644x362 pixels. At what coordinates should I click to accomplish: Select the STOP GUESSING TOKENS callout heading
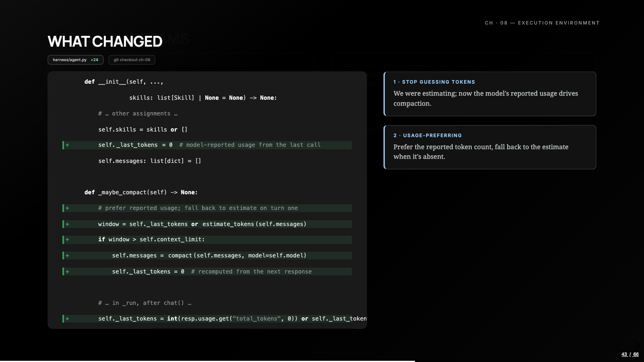pyautogui.click(x=434, y=82)
